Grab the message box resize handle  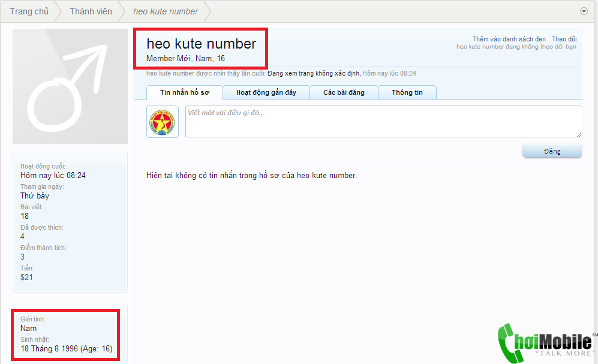(x=579, y=134)
